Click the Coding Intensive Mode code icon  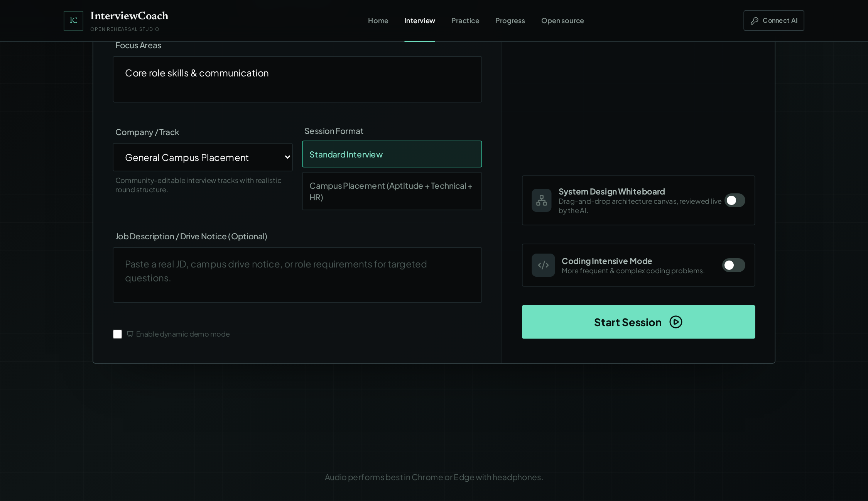click(543, 265)
